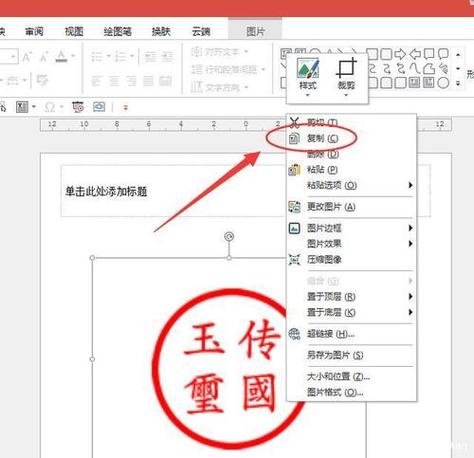The image size is (474, 458).
Task: Choose 复制(C) from the context menu
Action: tap(351, 138)
